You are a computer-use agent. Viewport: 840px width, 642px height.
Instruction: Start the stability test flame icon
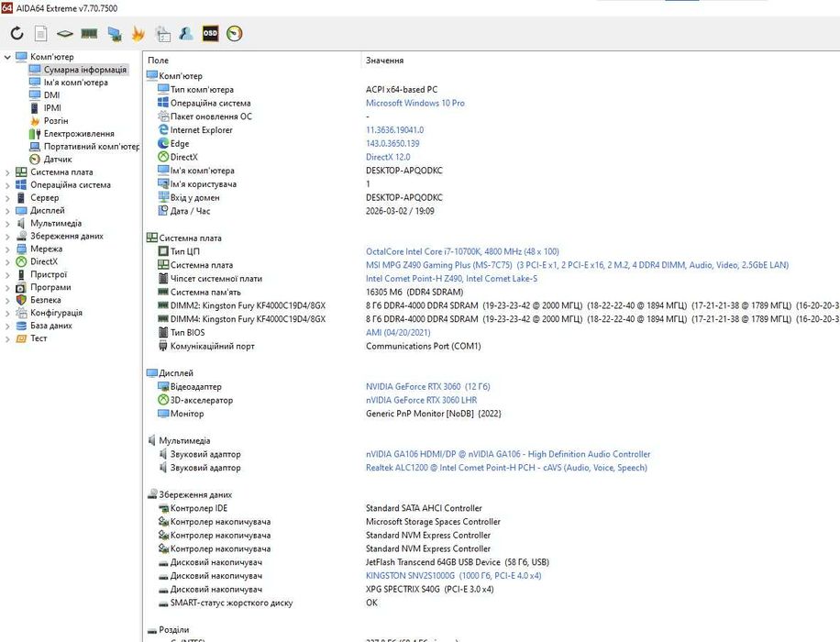138,34
